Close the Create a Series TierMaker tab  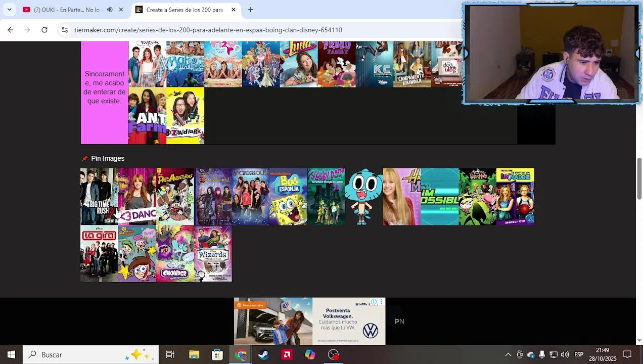click(x=234, y=10)
